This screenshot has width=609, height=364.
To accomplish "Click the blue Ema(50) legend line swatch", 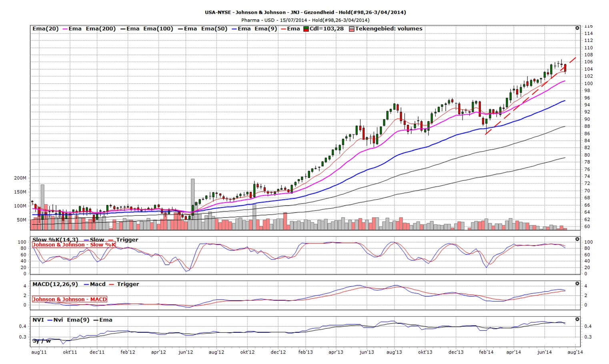I will tap(234, 29).
